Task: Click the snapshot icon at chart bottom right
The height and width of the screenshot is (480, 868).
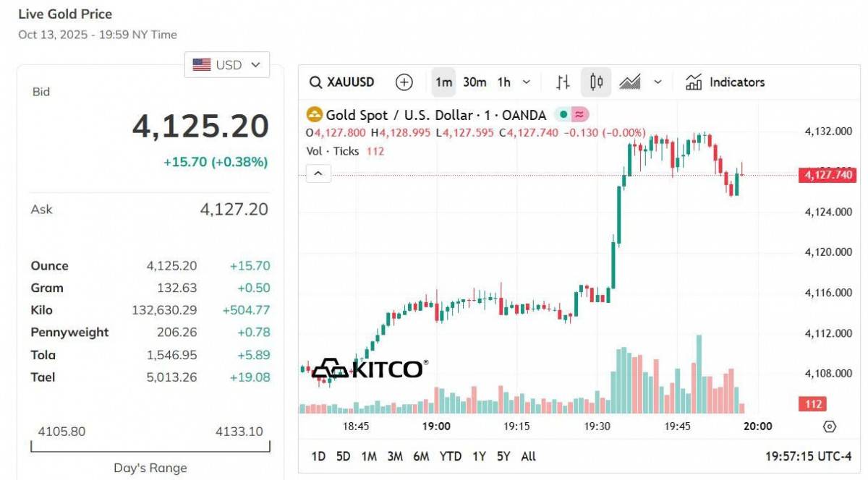Action: point(829,427)
